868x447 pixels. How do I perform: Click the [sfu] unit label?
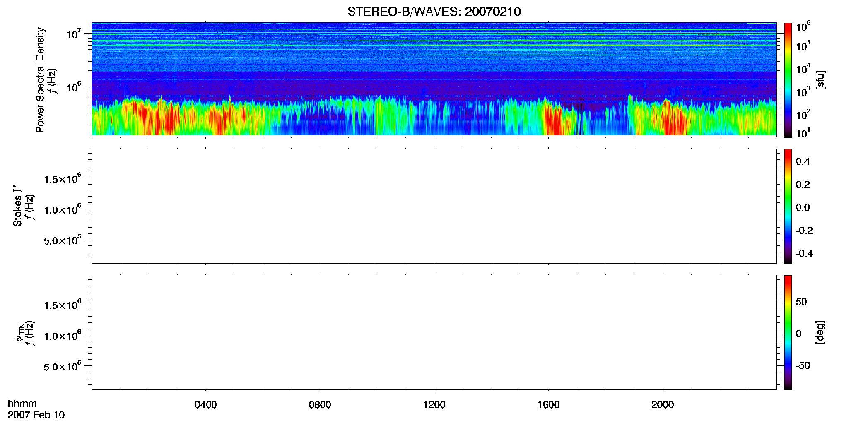click(x=820, y=80)
